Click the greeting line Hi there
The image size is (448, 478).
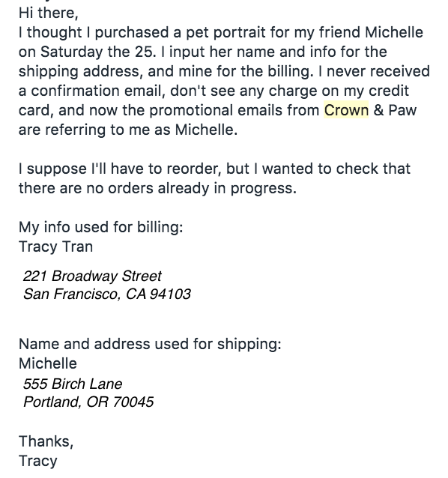click(x=49, y=13)
